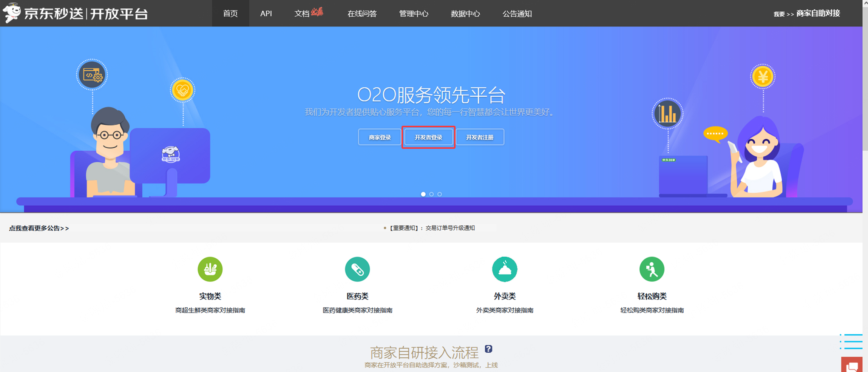Click the 外卖类 heading
The height and width of the screenshot is (372, 868).
(x=505, y=296)
